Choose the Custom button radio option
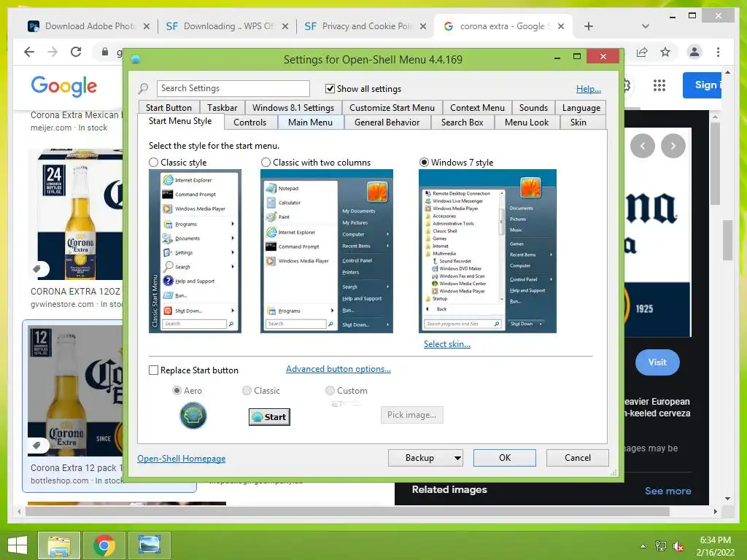The width and height of the screenshot is (747, 560). [x=330, y=391]
